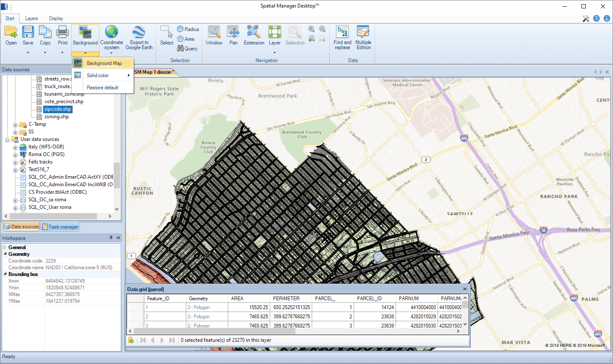613x364 pixels.
Task: Collapse the Geometry property group
Action: 5,254
